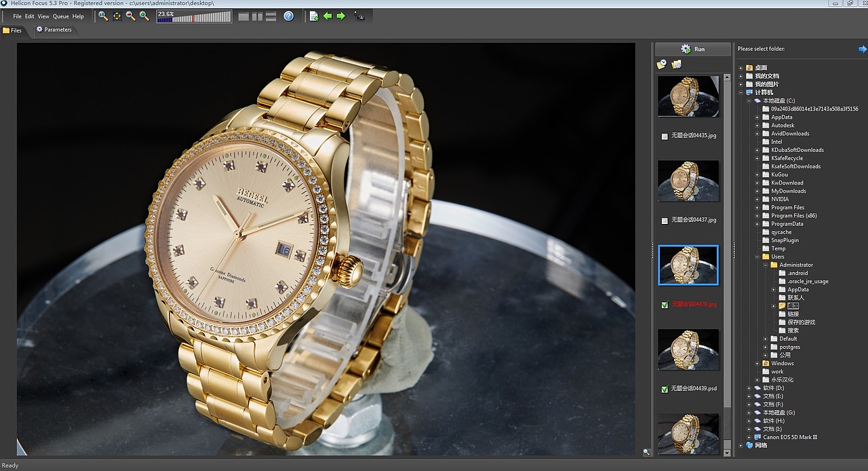Click the Run button
The width and height of the screenshot is (868, 471).
coord(692,49)
